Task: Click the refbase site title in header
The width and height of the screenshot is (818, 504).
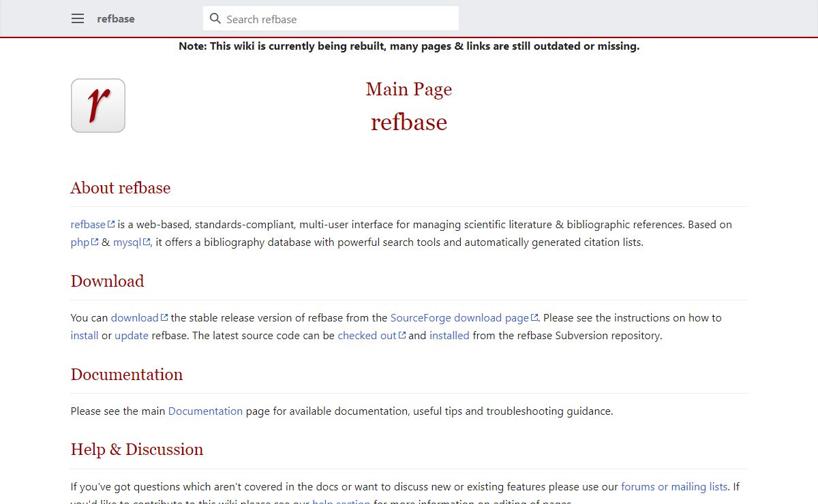Action: (x=116, y=19)
